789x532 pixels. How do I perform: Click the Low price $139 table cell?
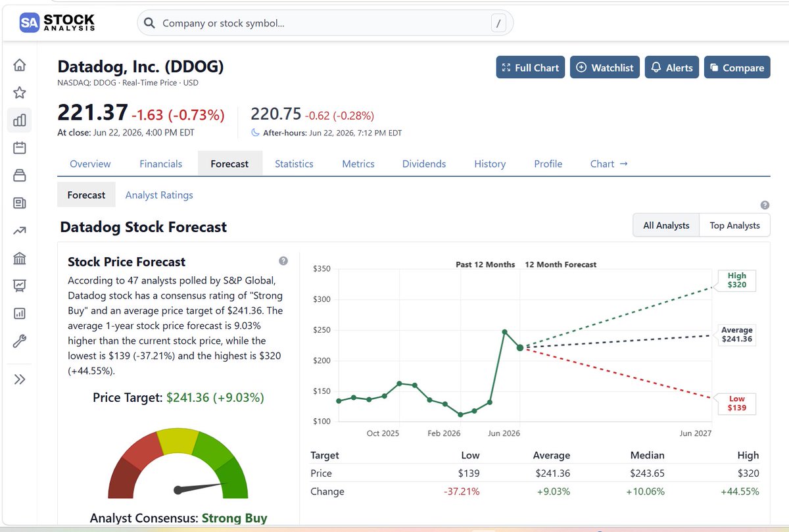[x=469, y=473]
